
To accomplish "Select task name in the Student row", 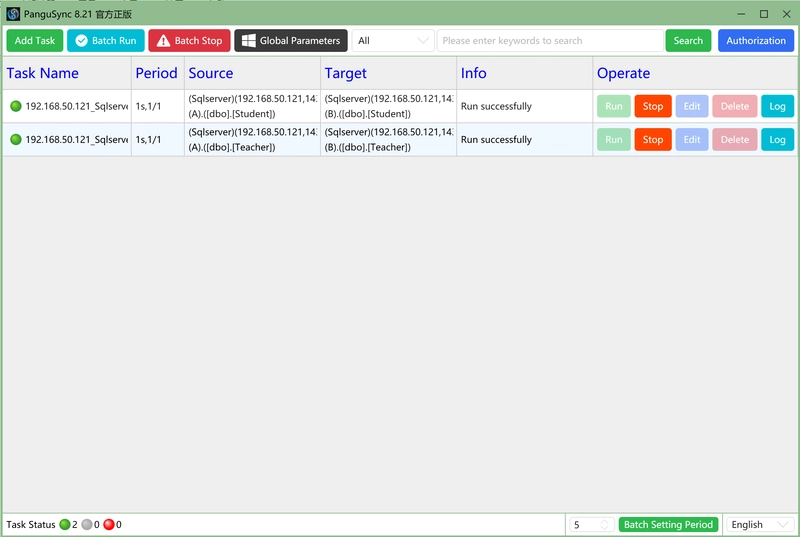I will click(x=77, y=106).
